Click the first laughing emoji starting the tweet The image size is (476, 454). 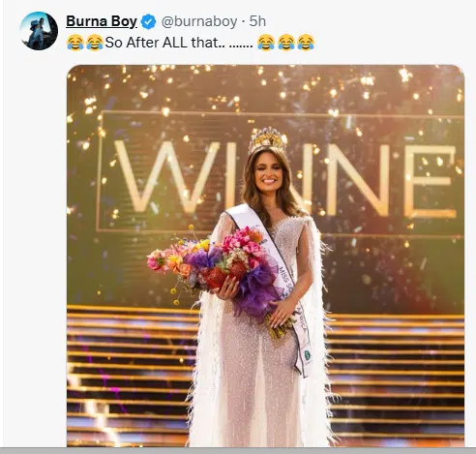pyautogui.click(x=75, y=43)
